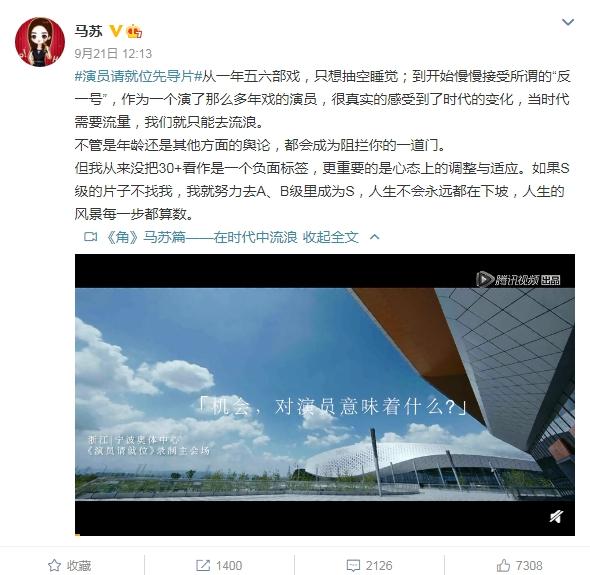Viewport: 590px width, 575px height.
Task: Open the #演员请就位先导片# hashtag
Action: pyautogui.click(x=138, y=76)
